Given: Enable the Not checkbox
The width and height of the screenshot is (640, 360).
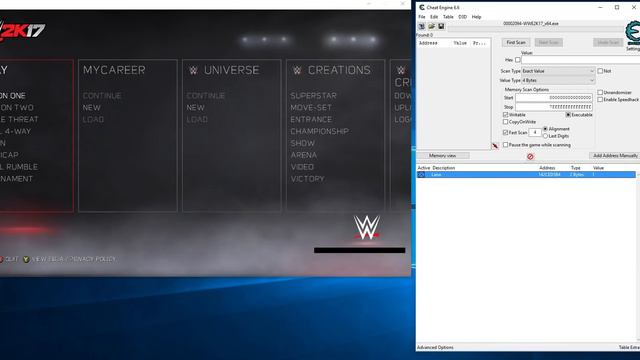Looking at the screenshot, I should (600, 71).
